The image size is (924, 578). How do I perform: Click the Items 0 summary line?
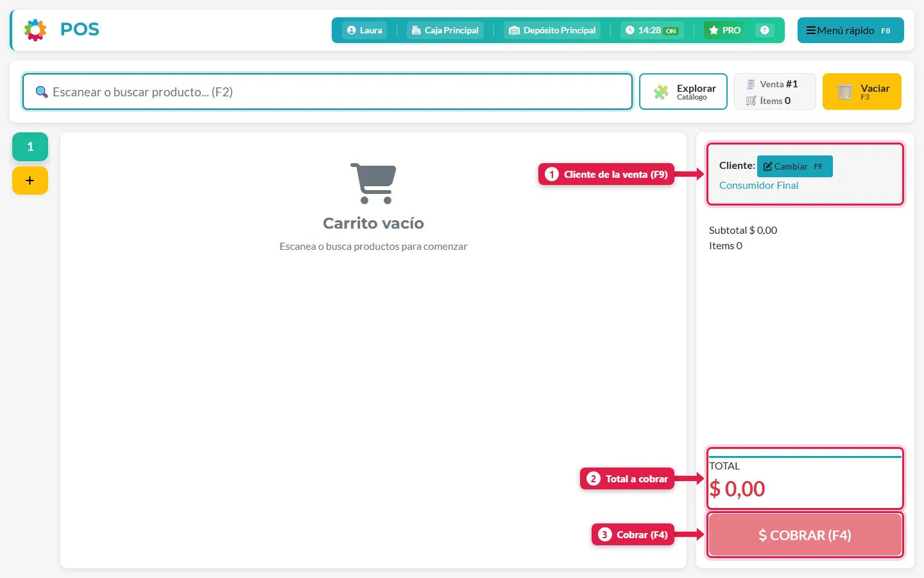click(x=726, y=246)
